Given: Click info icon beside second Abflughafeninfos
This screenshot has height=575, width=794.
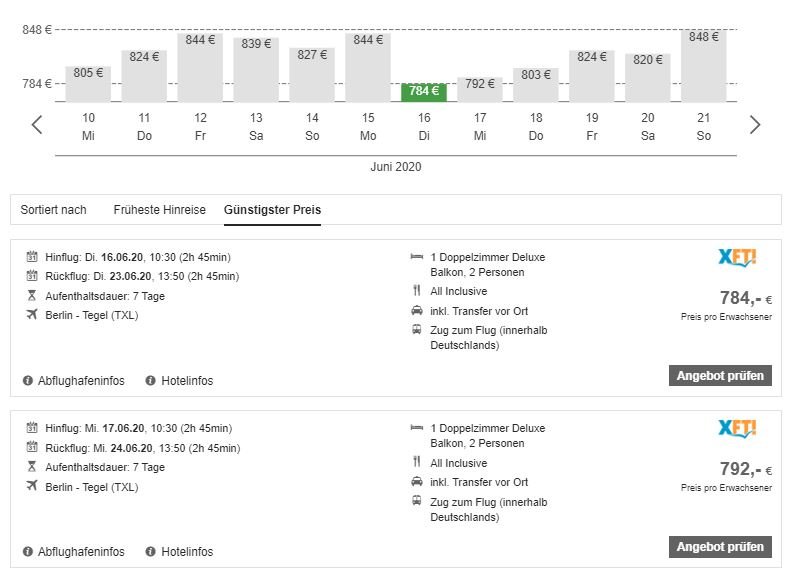Looking at the screenshot, I should [x=28, y=552].
